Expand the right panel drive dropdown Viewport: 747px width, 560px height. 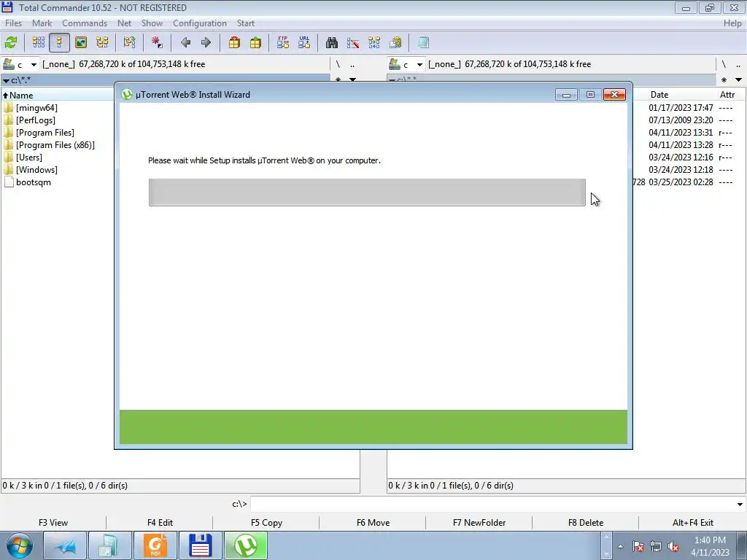click(419, 64)
